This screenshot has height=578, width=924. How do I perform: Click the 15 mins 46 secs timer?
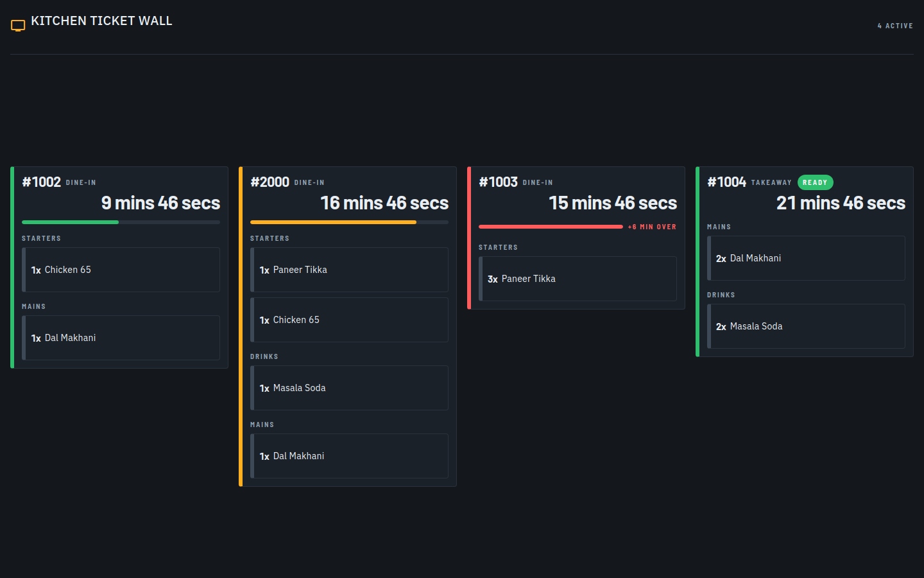[x=613, y=203]
